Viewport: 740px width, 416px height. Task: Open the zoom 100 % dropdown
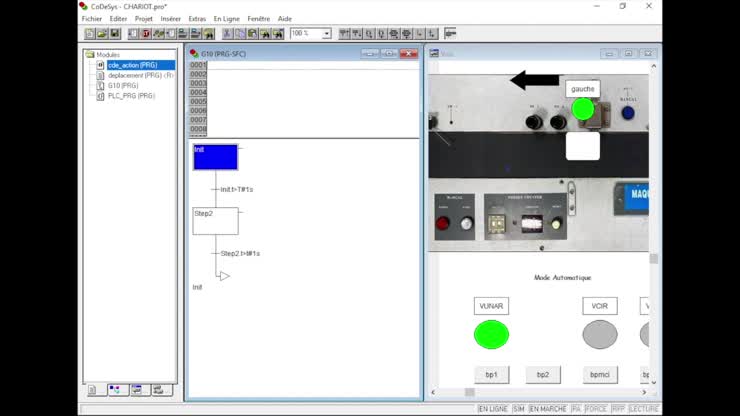click(326, 33)
